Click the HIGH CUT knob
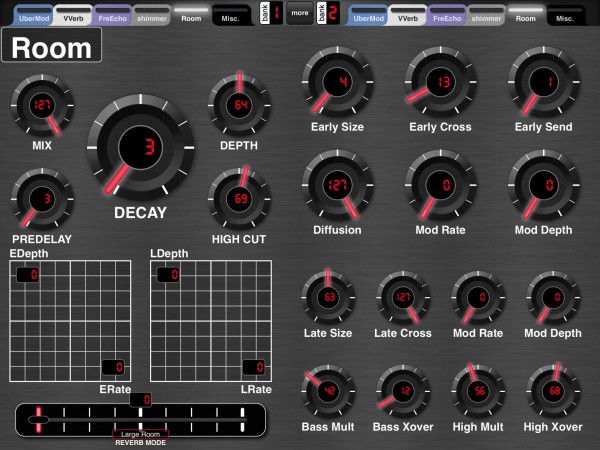Viewport: 600px width, 450px height. click(240, 199)
